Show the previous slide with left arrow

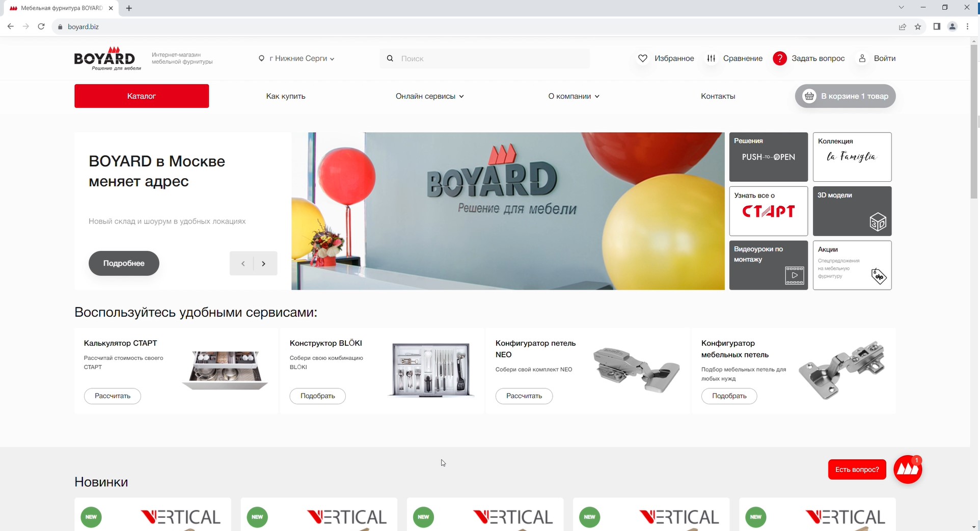[243, 263]
